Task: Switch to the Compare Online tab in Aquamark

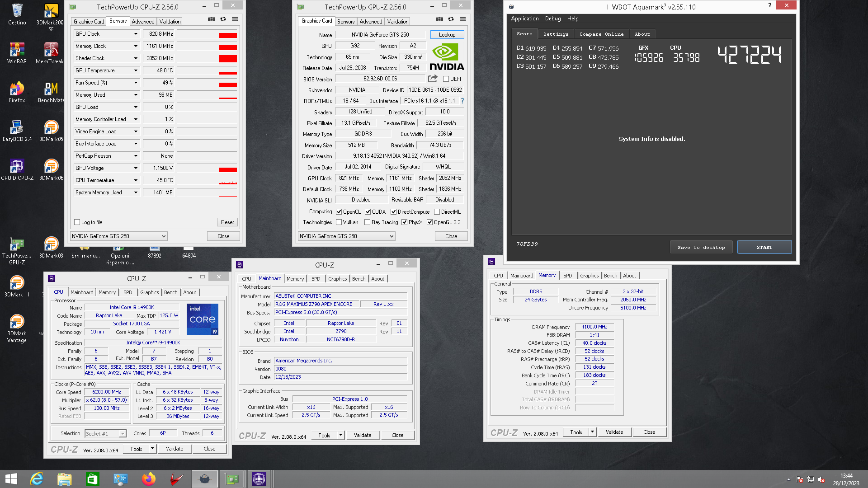Action: pos(601,34)
